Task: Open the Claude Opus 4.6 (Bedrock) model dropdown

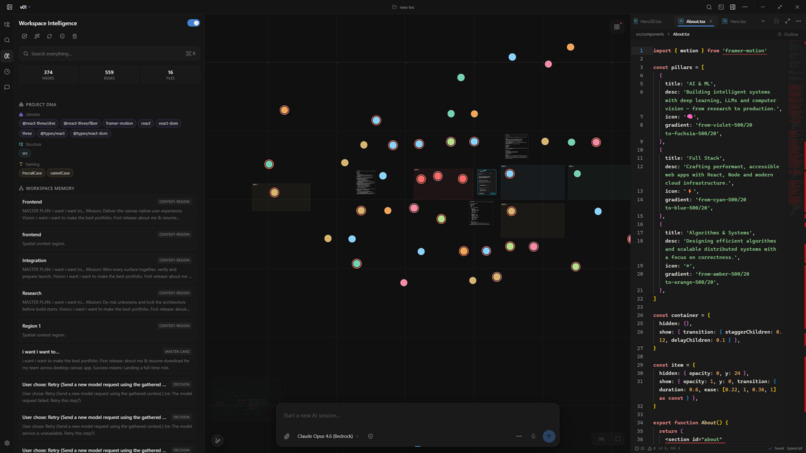Action: (x=327, y=437)
